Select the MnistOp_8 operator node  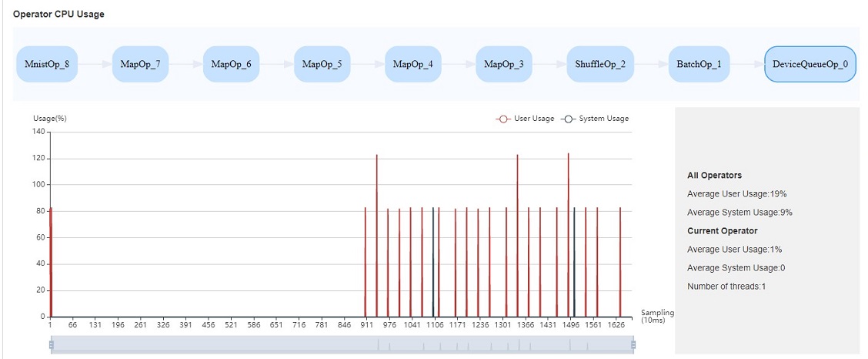[47, 64]
